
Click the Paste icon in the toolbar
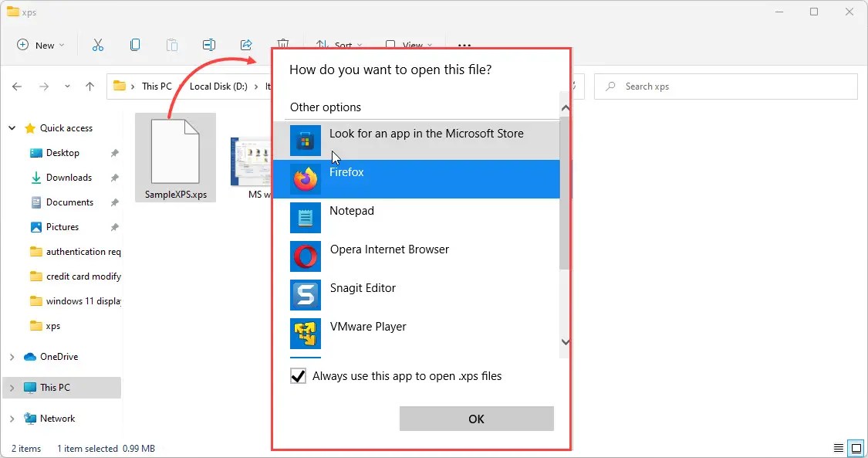point(172,45)
